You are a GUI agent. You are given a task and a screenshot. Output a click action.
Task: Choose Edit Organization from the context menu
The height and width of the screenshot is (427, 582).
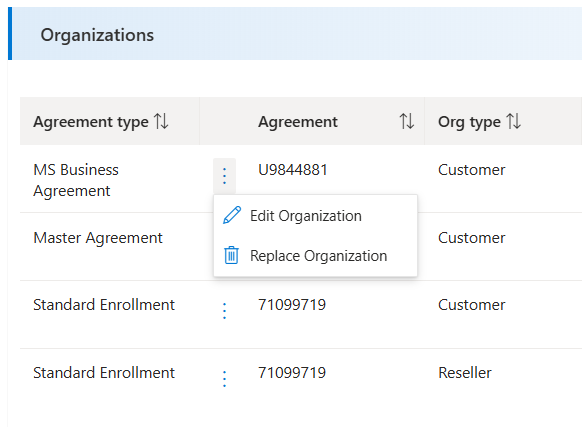pos(315,216)
